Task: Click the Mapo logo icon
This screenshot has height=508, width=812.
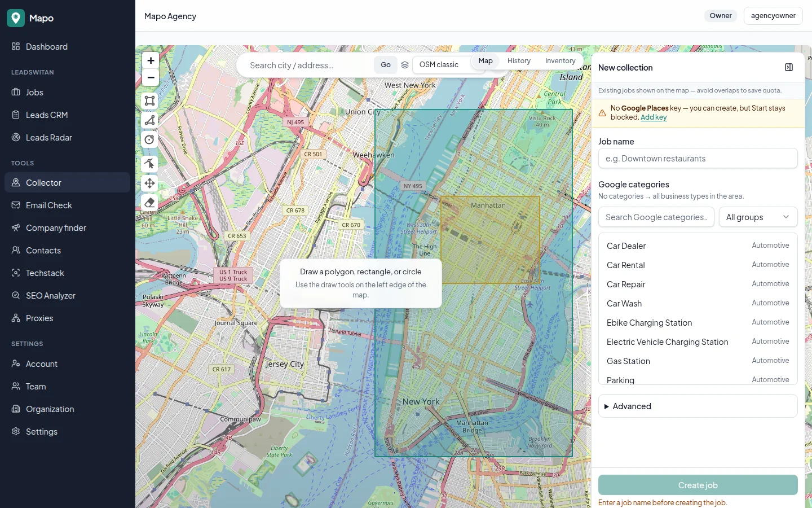Action: (16, 18)
